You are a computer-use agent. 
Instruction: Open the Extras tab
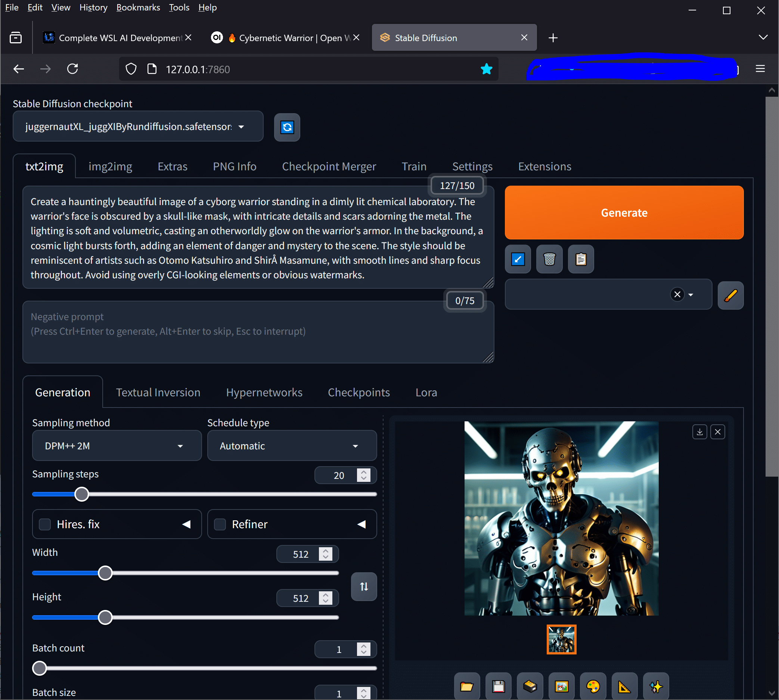tap(173, 167)
